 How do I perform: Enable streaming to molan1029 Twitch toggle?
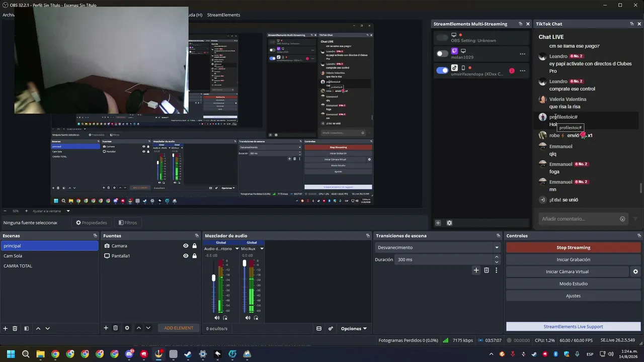[442, 54]
